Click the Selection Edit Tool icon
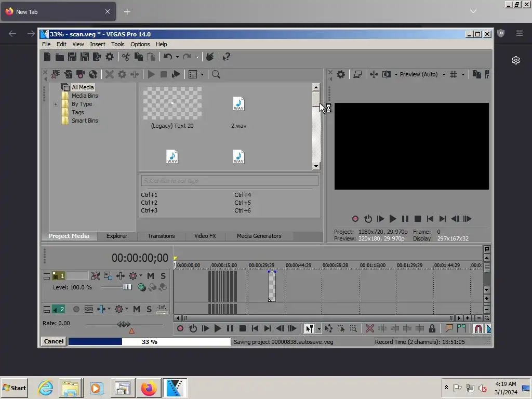532x399 pixels. coord(341,328)
